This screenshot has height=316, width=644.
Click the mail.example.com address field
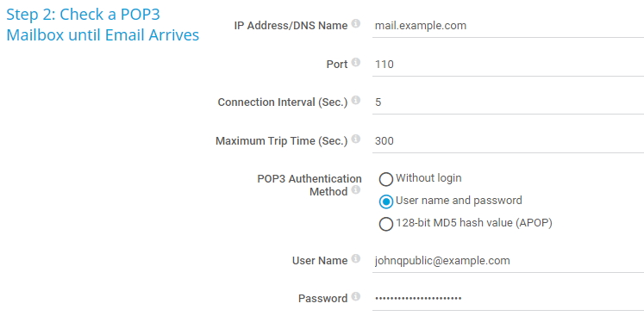[x=508, y=26]
